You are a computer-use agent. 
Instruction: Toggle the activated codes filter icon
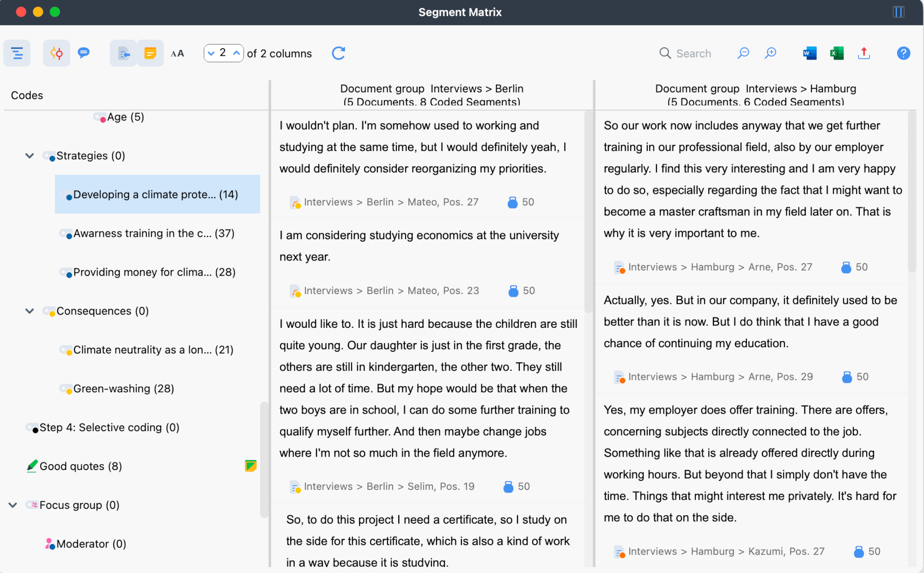pos(56,53)
